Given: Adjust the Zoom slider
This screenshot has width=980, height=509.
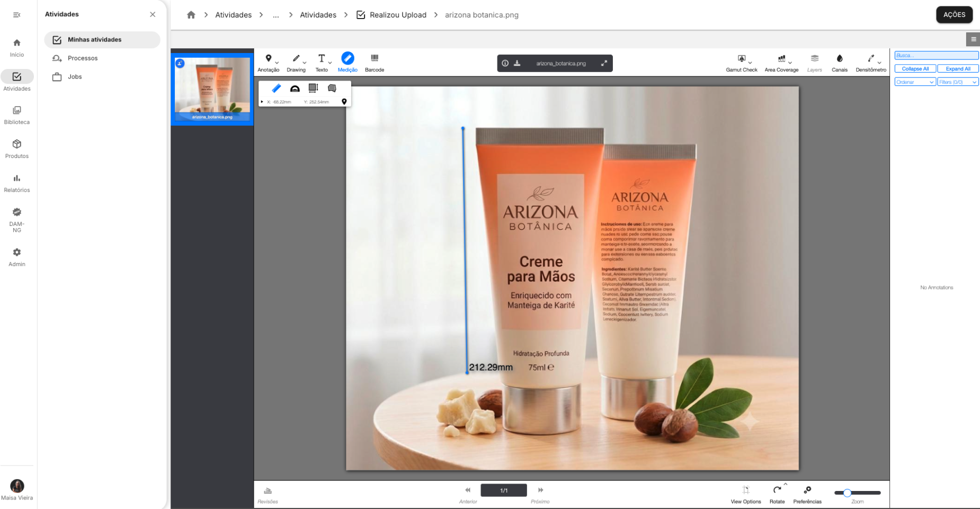Looking at the screenshot, I should pos(857,493).
